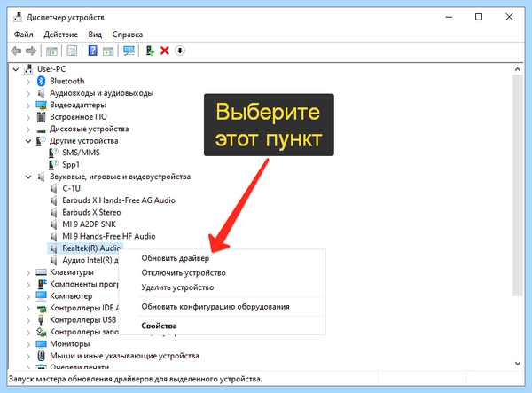532x393 pixels.
Task: Click the down-arrow disable device toolbar icon
Action: (180, 51)
